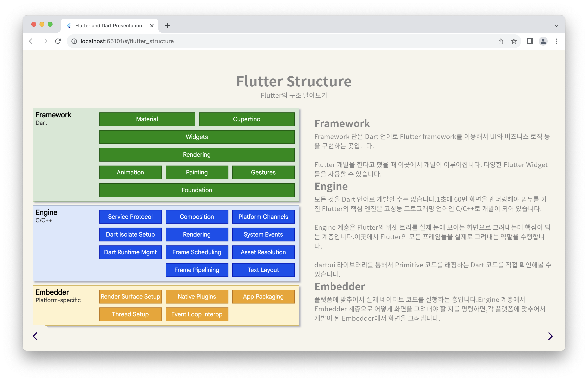Click the Widgets block
Screen dimensions: 588x381
point(197,137)
